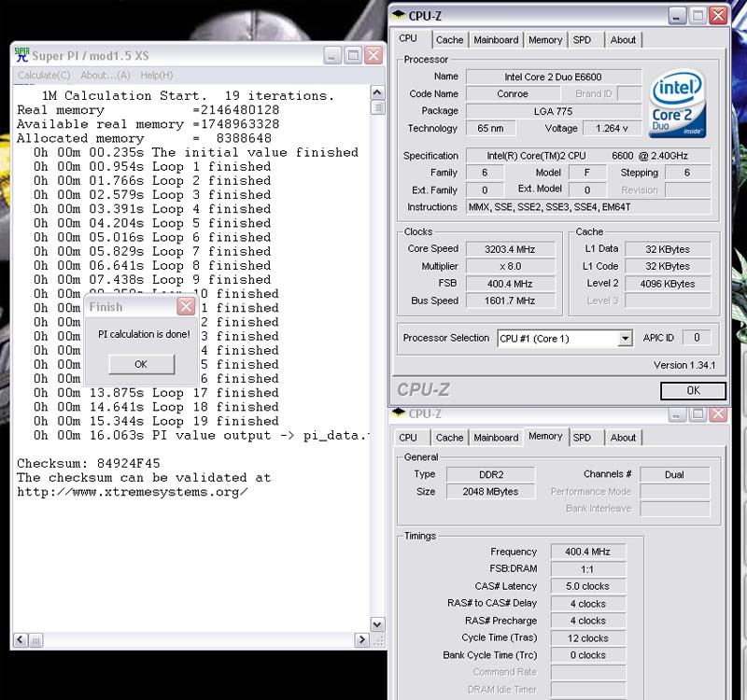The width and height of the screenshot is (747, 700).
Task: Click the FSB:DRAM value '1:1'
Action: pyautogui.click(x=588, y=569)
